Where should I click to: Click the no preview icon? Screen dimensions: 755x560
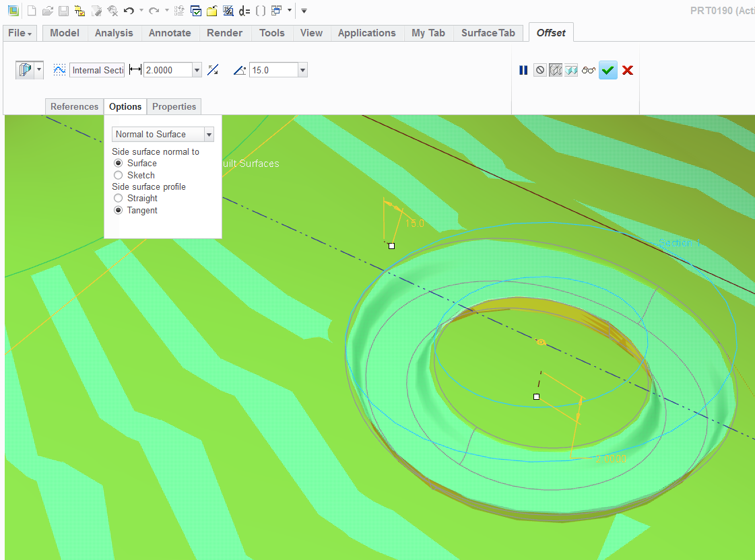pyautogui.click(x=539, y=70)
